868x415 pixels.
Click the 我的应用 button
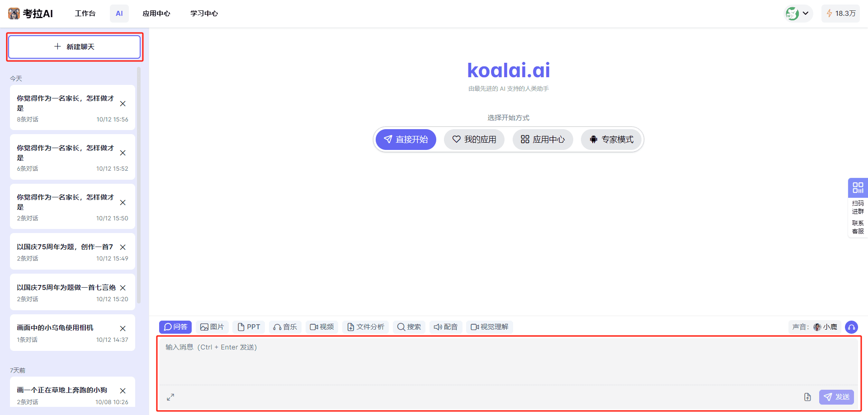point(474,140)
